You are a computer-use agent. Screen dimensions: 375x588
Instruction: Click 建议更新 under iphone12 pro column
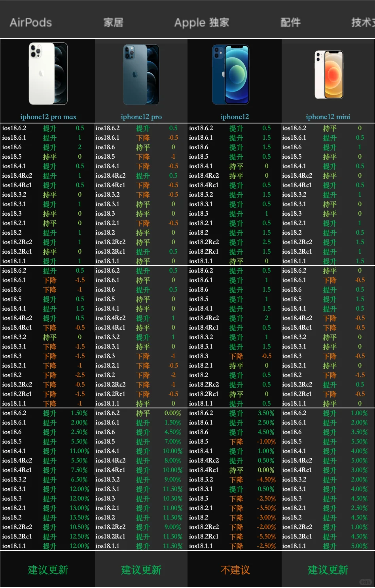[x=141, y=570]
